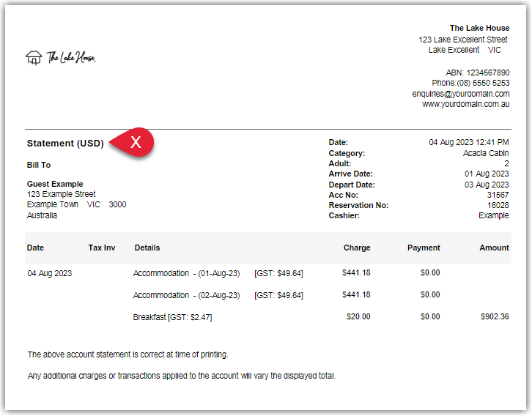Click 'Accommodation - (02-Aug-23)' detail

(x=186, y=296)
